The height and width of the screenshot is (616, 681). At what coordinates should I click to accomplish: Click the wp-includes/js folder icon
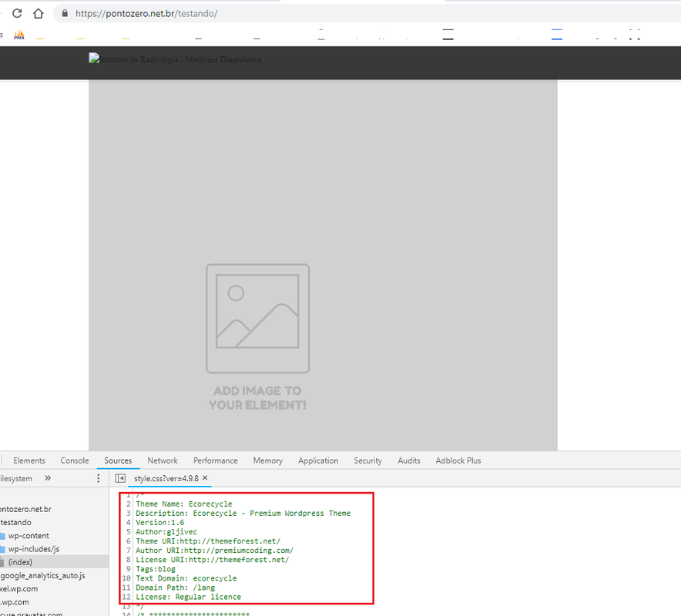point(2,549)
